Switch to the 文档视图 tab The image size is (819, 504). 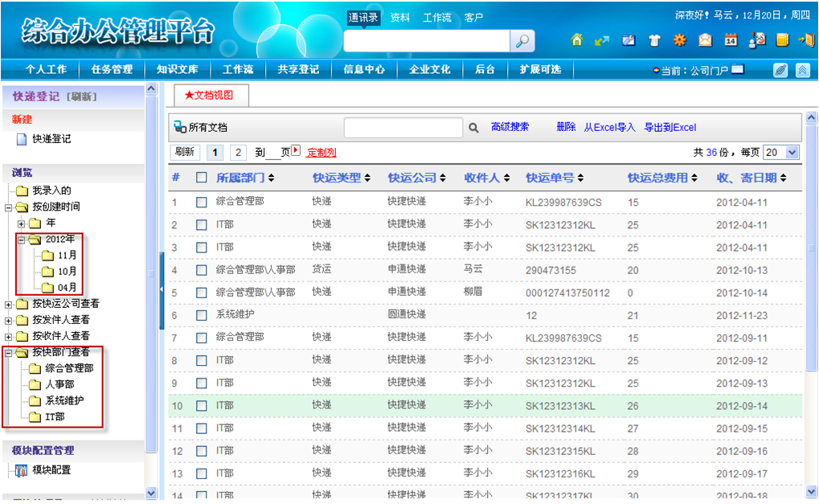(211, 95)
